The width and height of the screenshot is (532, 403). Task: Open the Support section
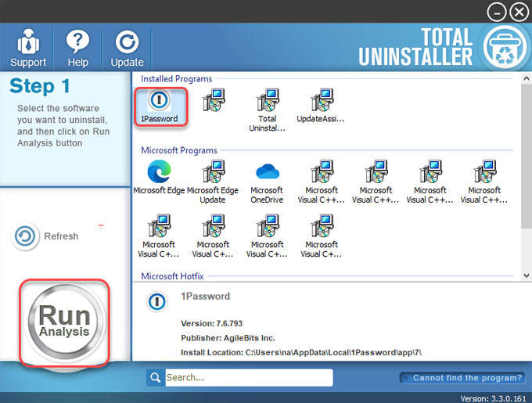point(28,49)
